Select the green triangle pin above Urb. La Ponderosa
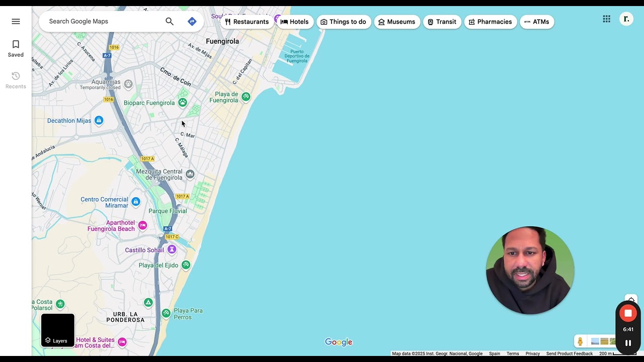 pyautogui.click(x=148, y=302)
